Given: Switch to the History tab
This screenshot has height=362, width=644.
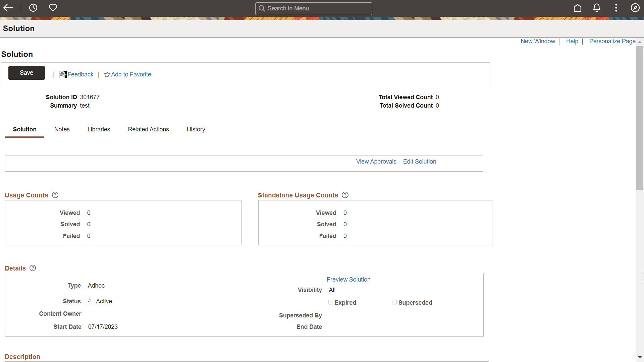Looking at the screenshot, I should click(x=196, y=129).
